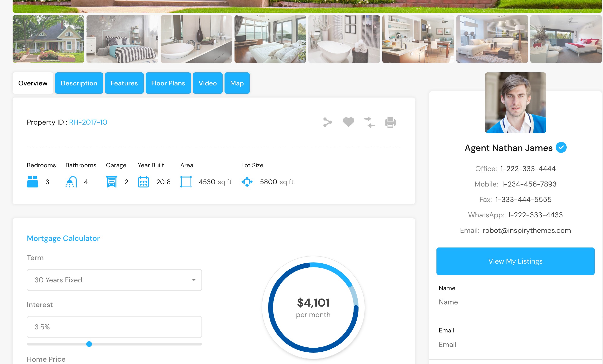
Task: Click the year built calendar icon
Action: tap(144, 182)
